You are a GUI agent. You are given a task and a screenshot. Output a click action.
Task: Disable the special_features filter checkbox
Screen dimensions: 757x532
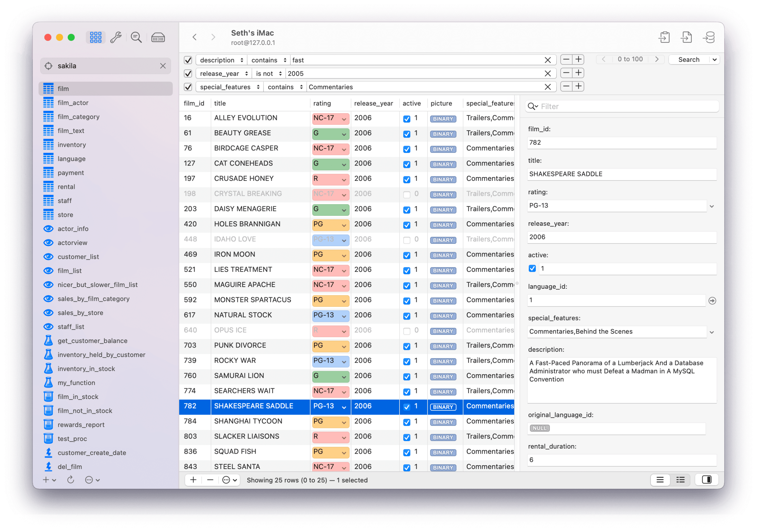188,87
